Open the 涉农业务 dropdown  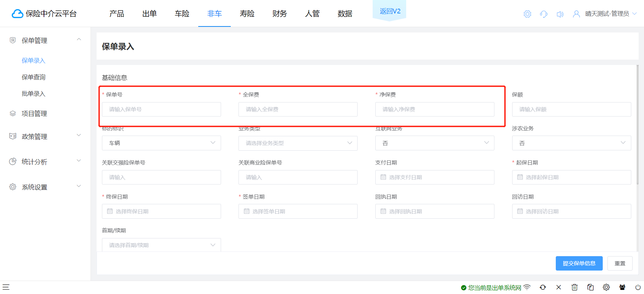point(572,143)
